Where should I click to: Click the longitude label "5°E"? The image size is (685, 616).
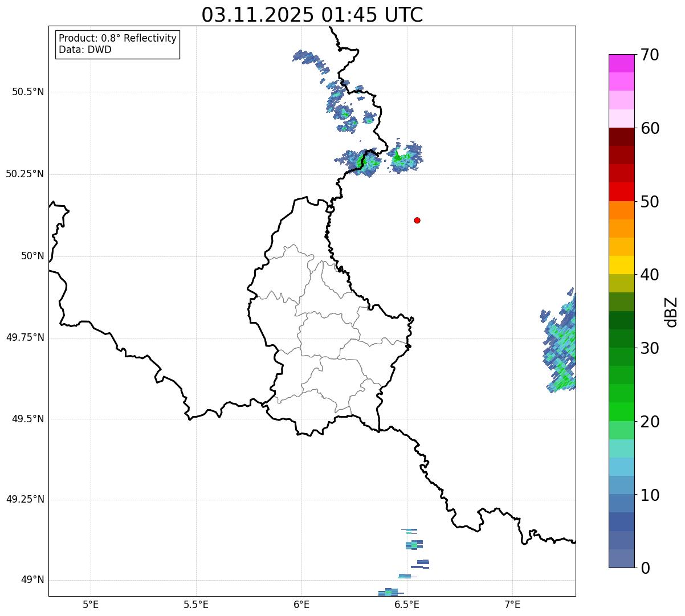click(91, 604)
